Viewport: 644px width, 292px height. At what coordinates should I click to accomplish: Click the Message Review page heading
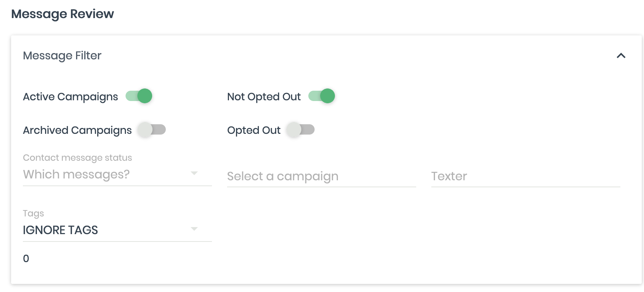tap(63, 14)
